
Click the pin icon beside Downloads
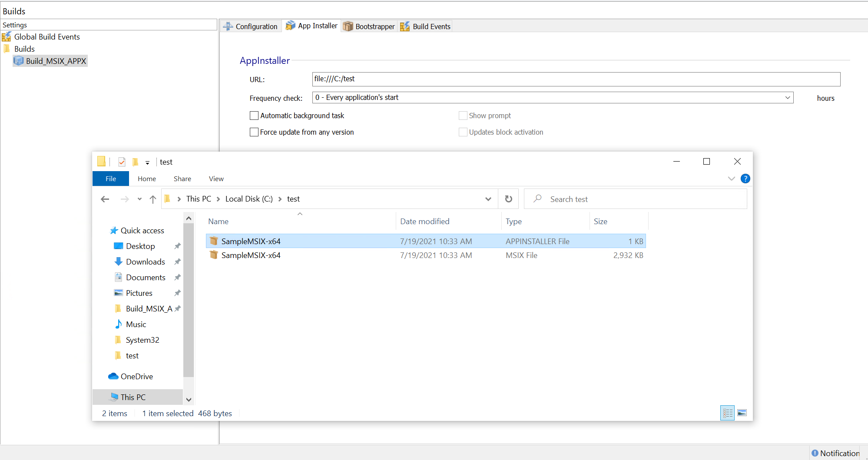click(x=177, y=262)
